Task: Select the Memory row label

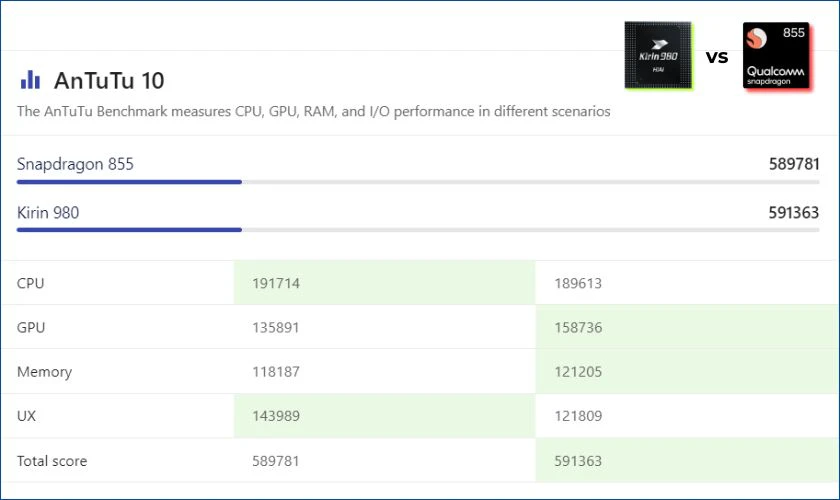Action: point(44,372)
